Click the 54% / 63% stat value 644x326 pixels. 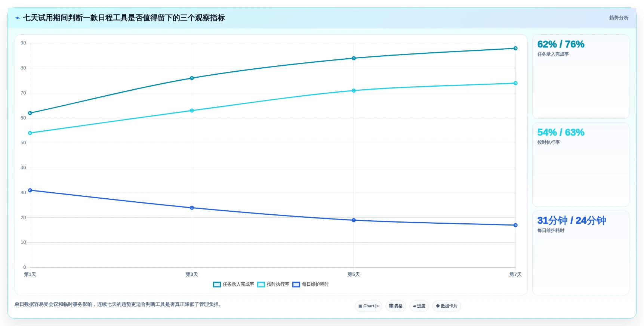(x=561, y=133)
